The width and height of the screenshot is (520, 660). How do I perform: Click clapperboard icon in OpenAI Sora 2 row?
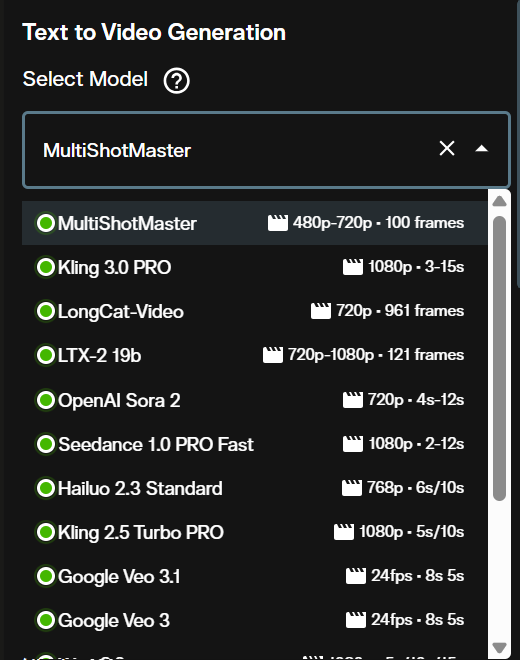[353, 400]
